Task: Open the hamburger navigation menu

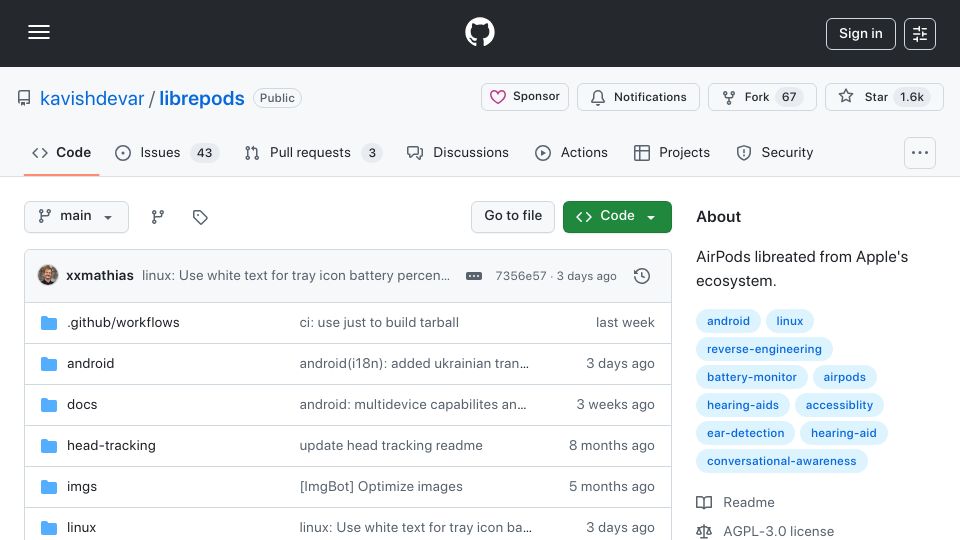Action: pos(39,32)
